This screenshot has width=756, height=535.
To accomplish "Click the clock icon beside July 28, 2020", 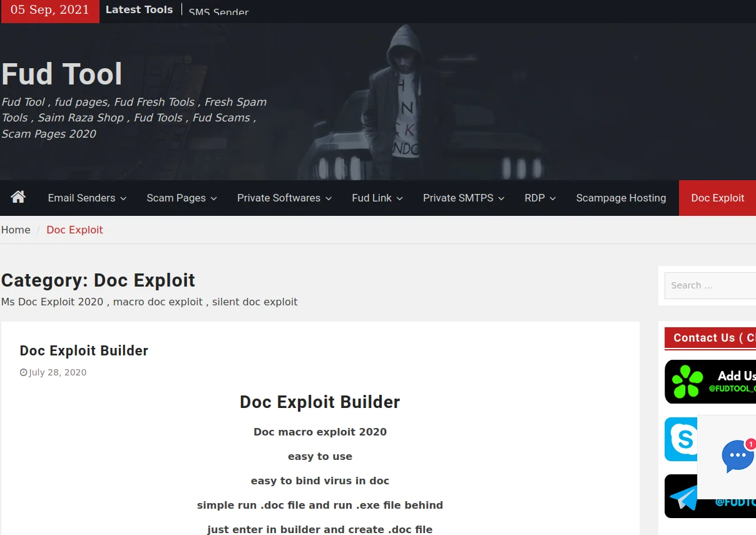I will click(23, 372).
